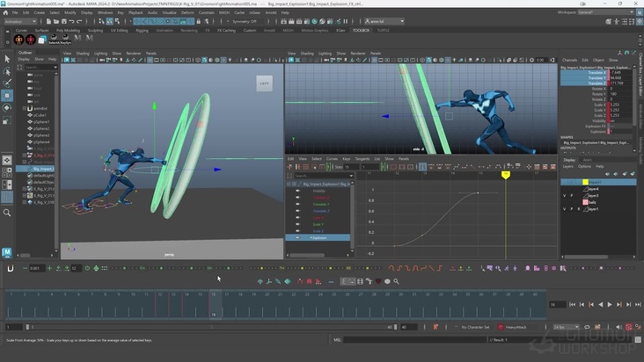The height and width of the screenshot is (362, 644).
Task: Open the Windows menu
Action: tap(106, 12)
